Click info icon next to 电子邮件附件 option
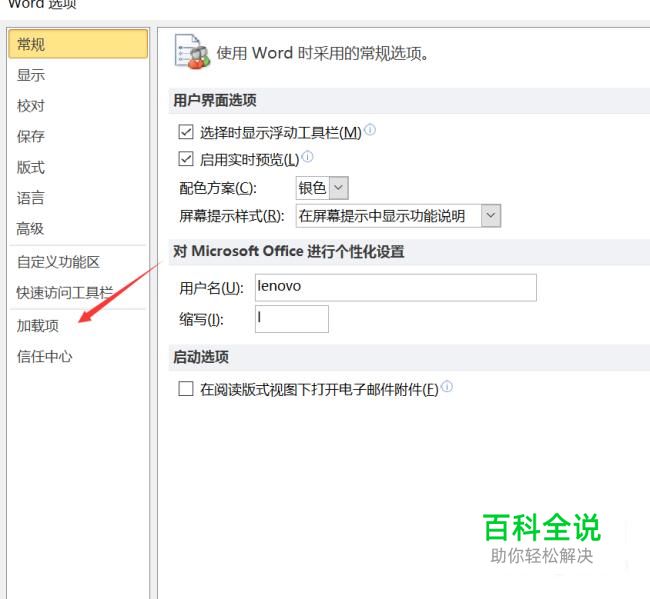 (447, 386)
